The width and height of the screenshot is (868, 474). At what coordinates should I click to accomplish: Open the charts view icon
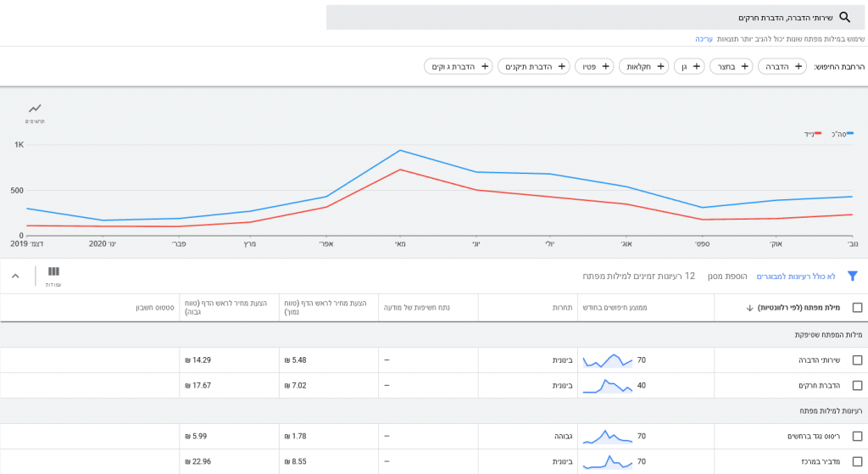35,109
